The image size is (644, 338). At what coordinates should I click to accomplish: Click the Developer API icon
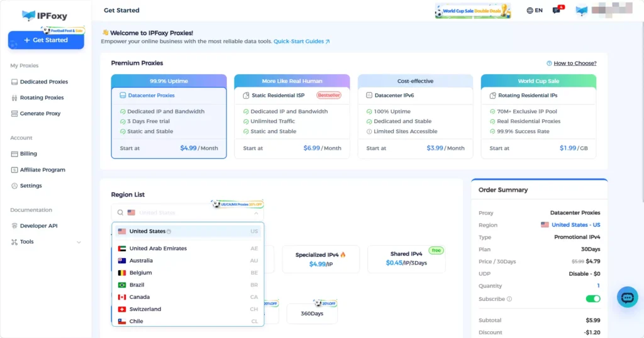14,226
